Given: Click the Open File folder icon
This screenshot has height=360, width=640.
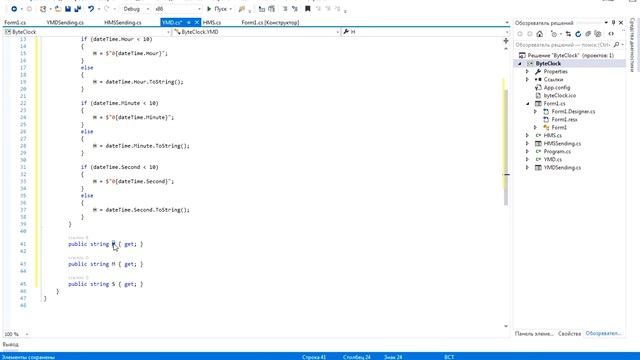Looking at the screenshot, I should [x=58, y=9].
